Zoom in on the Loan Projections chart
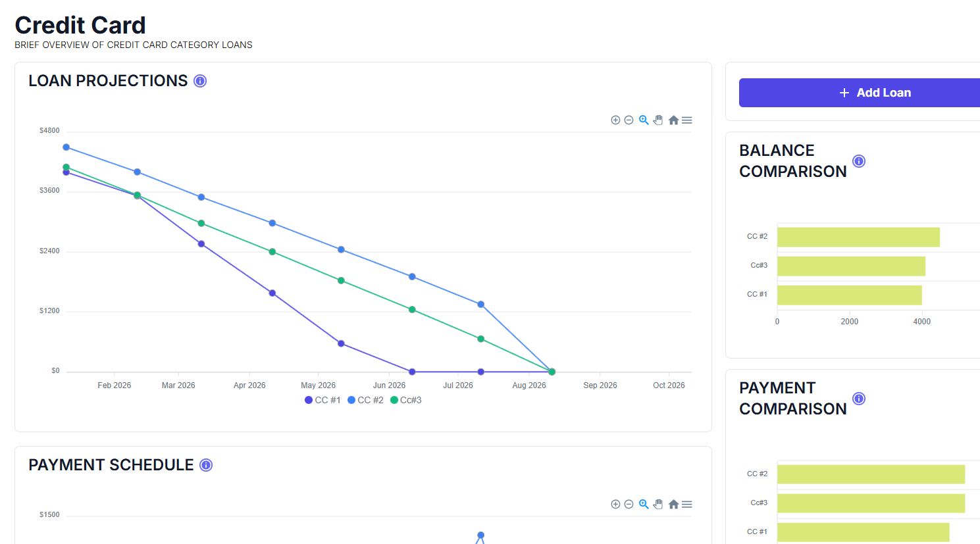Image resolution: width=980 pixels, height=544 pixels. [615, 120]
